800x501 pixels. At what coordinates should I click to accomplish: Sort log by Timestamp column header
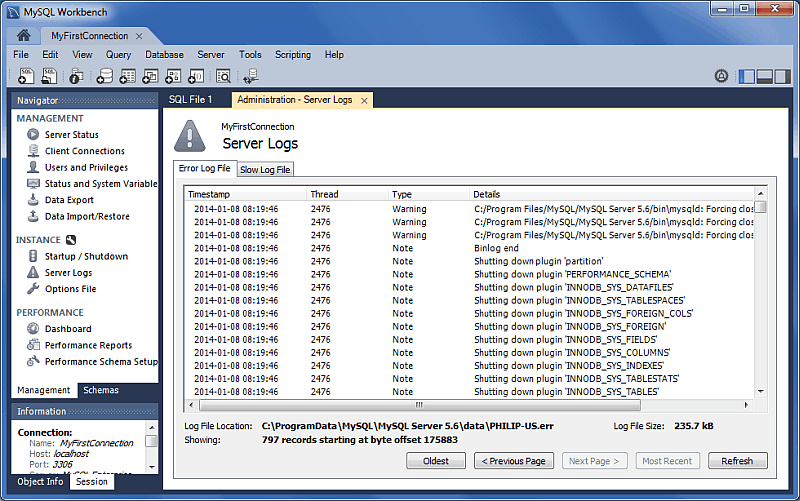coord(245,194)
